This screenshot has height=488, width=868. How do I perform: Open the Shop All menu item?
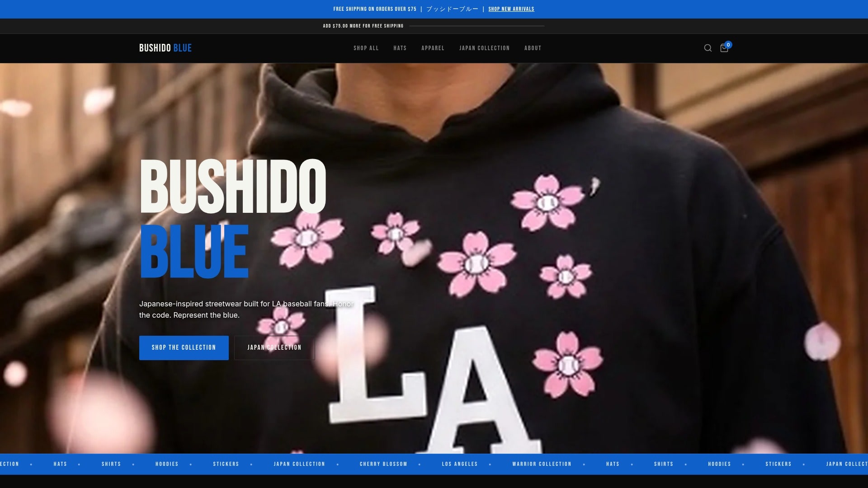[366, 48]
